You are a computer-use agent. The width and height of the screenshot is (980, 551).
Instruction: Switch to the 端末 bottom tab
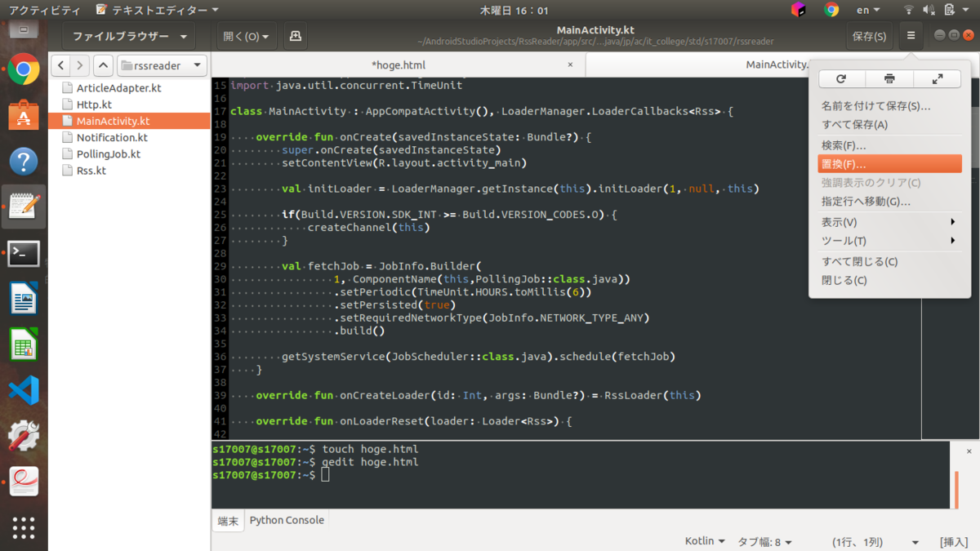(228, 521)
